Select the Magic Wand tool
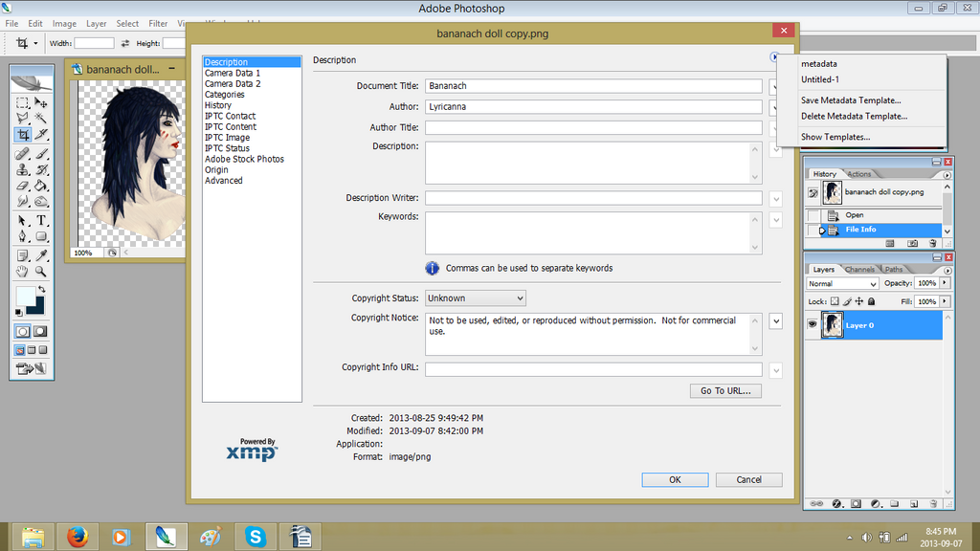The width and height of the screenshot is (980, 551). coord(40,118)
